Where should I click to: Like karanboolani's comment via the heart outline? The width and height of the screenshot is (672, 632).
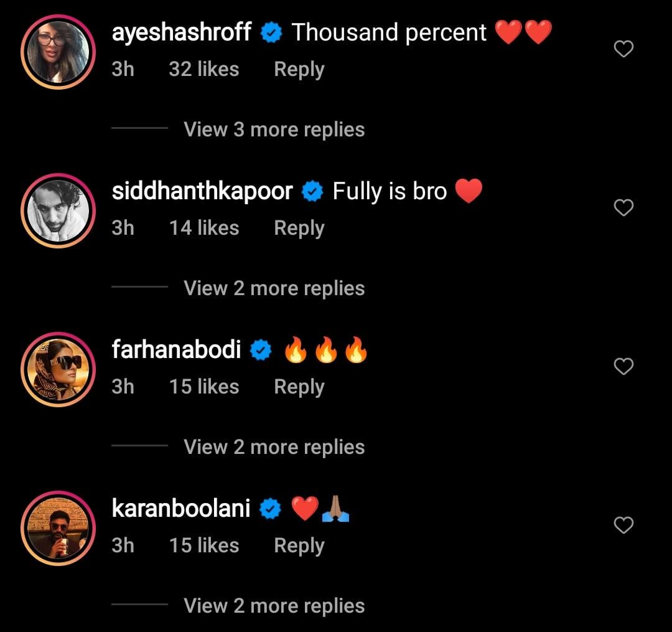click(x=623, y=525)
